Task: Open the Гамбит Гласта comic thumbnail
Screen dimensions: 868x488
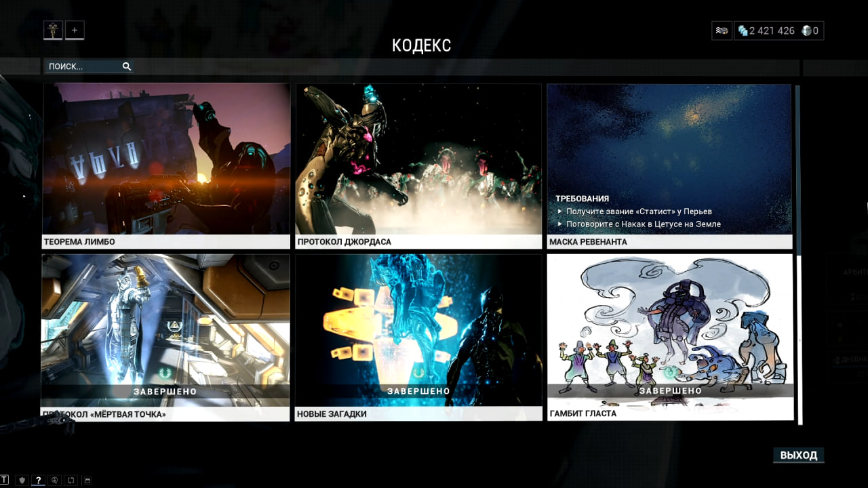Action: coord(670,330)
